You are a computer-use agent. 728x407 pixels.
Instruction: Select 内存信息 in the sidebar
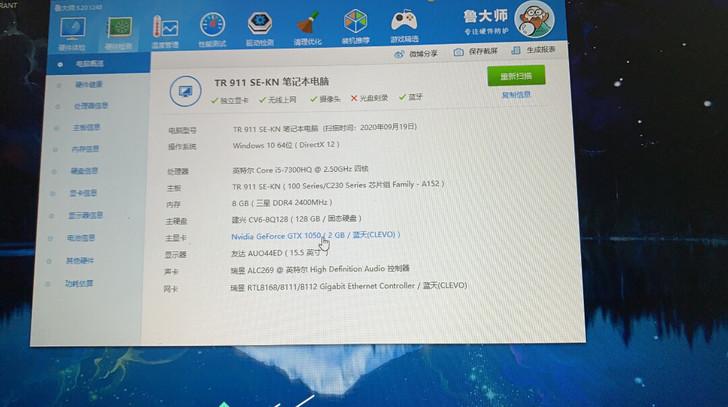click(x=85, y=149)
